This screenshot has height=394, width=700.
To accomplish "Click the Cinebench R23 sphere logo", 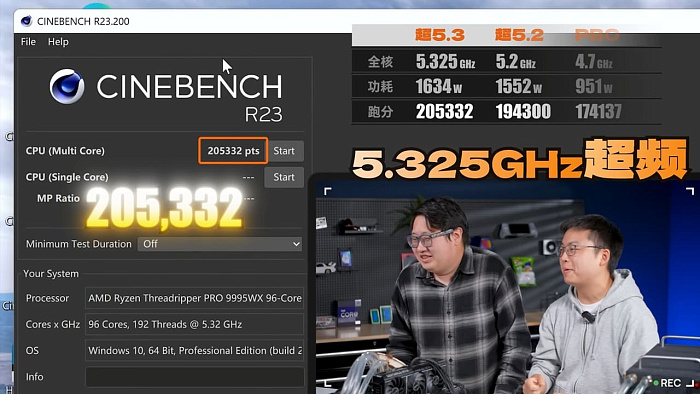I will [67, 86].
